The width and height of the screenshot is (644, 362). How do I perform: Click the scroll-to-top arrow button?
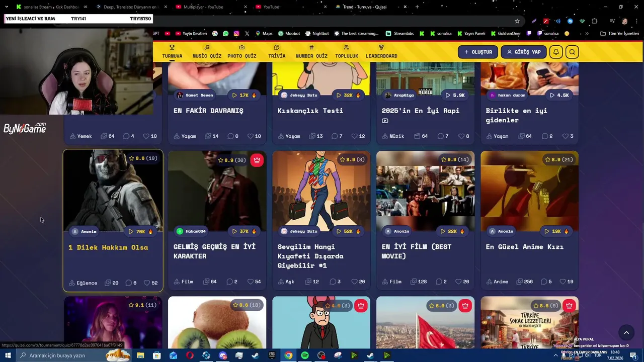click(x=626, y=332)
